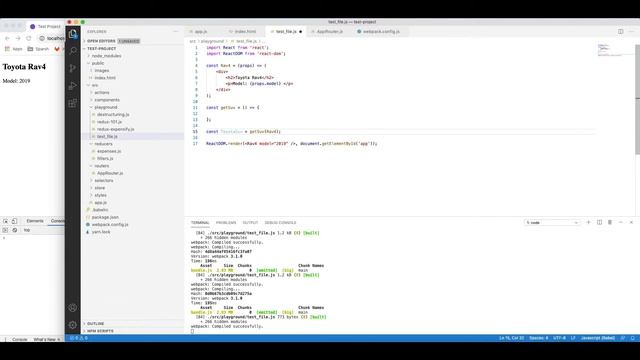This screenshot has width=640, height=360.
Task: Open the Accounts icon in activity bar
Action: pos(73,308)
